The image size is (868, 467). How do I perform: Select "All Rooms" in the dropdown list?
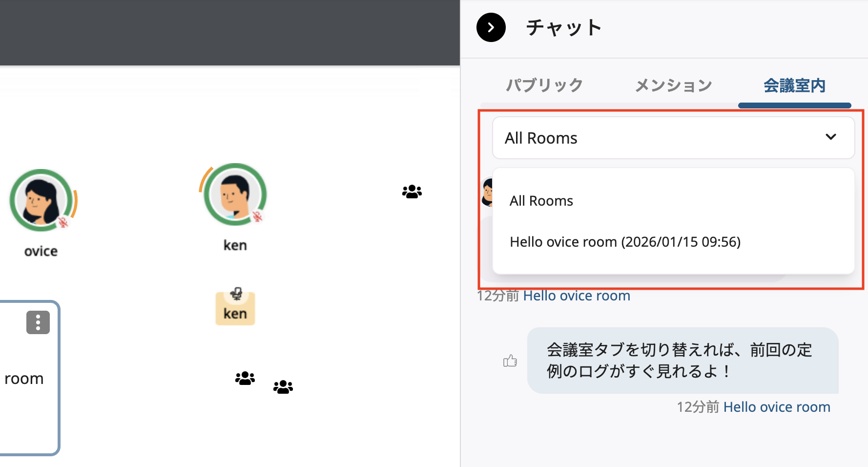(x=540, y=200)
